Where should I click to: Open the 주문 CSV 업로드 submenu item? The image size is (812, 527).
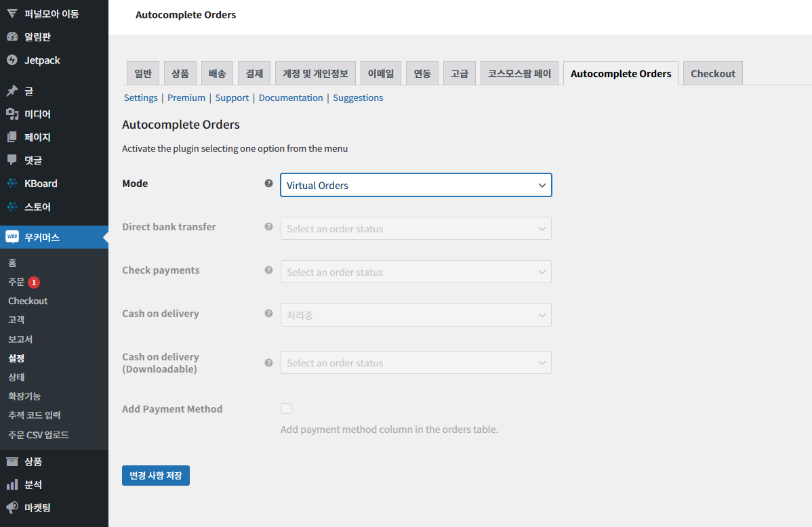pyautogui.click(x=39, y=435)
